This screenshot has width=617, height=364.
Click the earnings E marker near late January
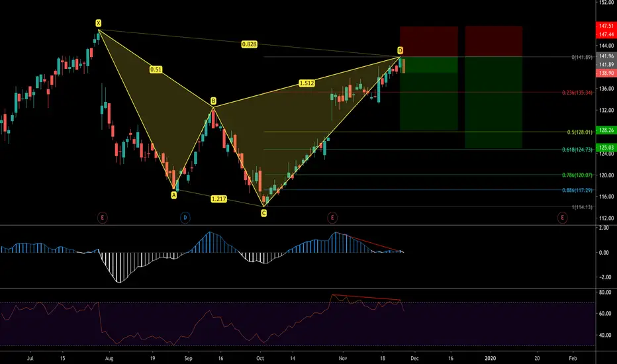562,217
